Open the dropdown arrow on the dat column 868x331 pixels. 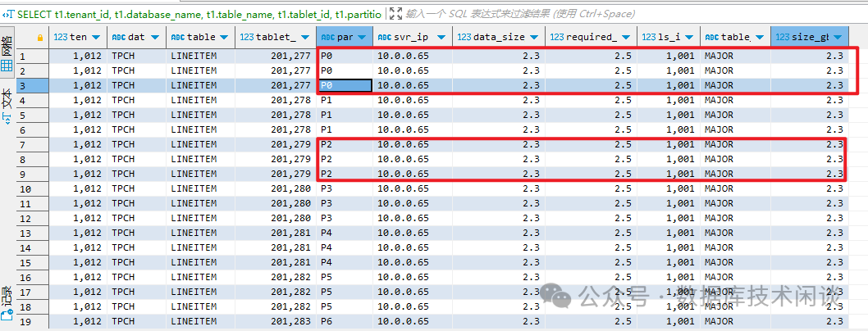(x=155, y=38)
